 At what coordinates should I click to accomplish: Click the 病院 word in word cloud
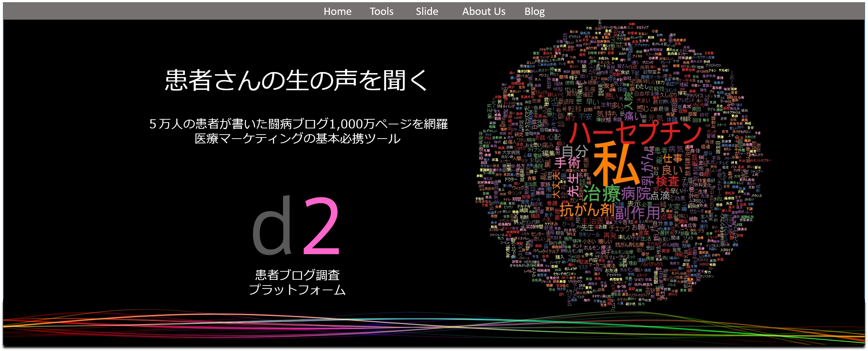636,193
